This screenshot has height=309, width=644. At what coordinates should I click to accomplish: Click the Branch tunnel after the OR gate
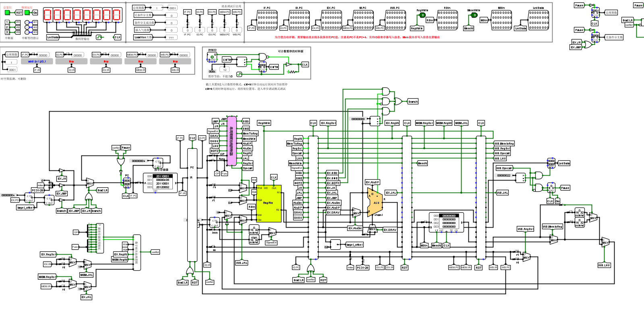(x=413, y=102)
